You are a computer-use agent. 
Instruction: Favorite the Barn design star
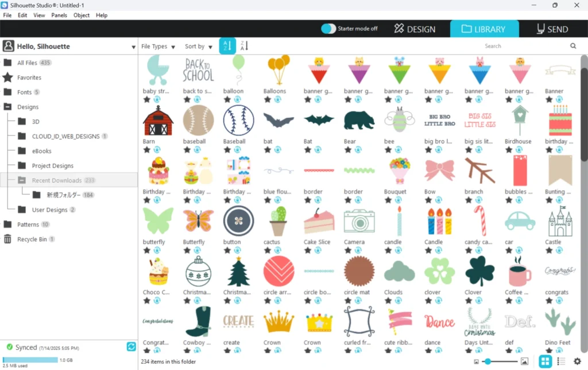pyautogui.click(x=147, y=150)
